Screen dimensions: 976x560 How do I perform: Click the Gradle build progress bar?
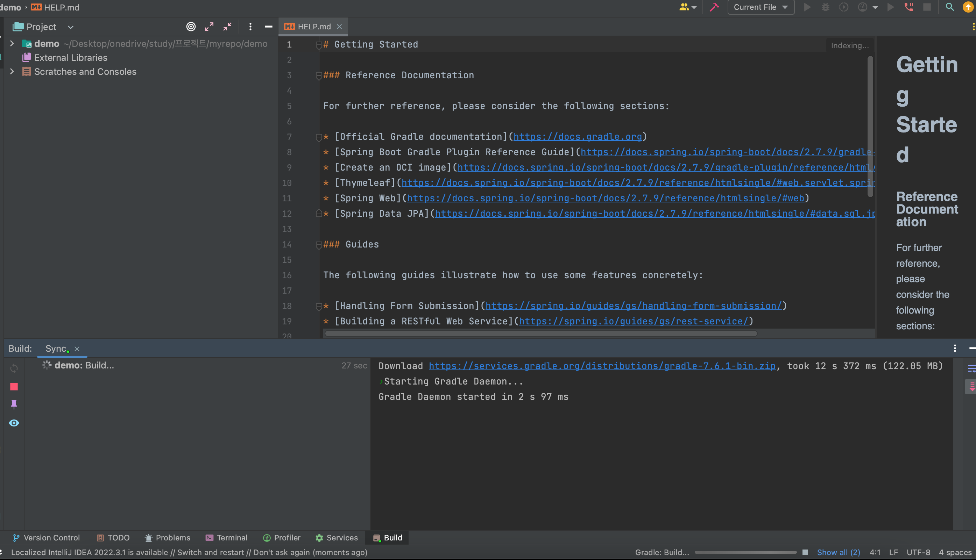[745, 552]
